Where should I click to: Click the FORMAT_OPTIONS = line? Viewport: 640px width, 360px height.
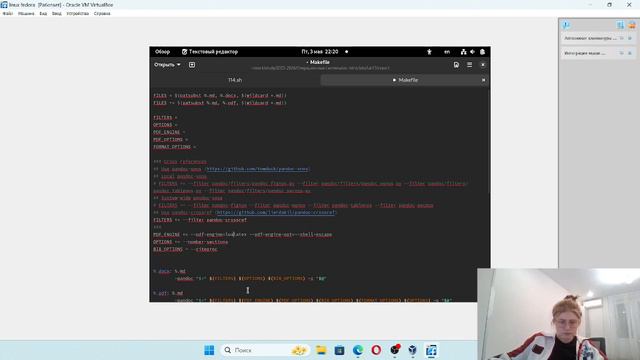pos(175,147)
